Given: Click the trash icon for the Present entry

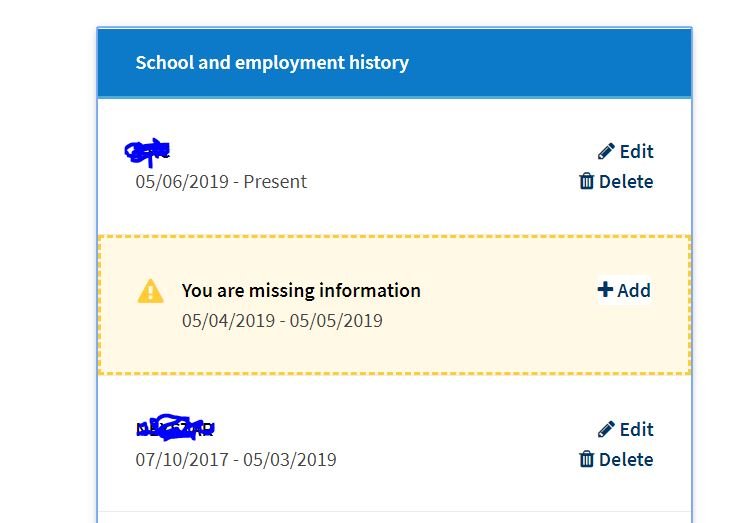Looking at the screenshot, I should [x=586, y=181].
